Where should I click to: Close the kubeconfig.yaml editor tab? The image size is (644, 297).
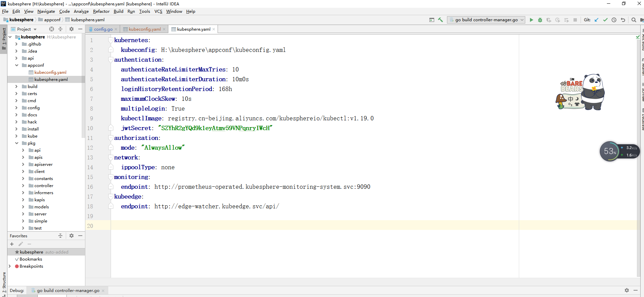[164, 29]
